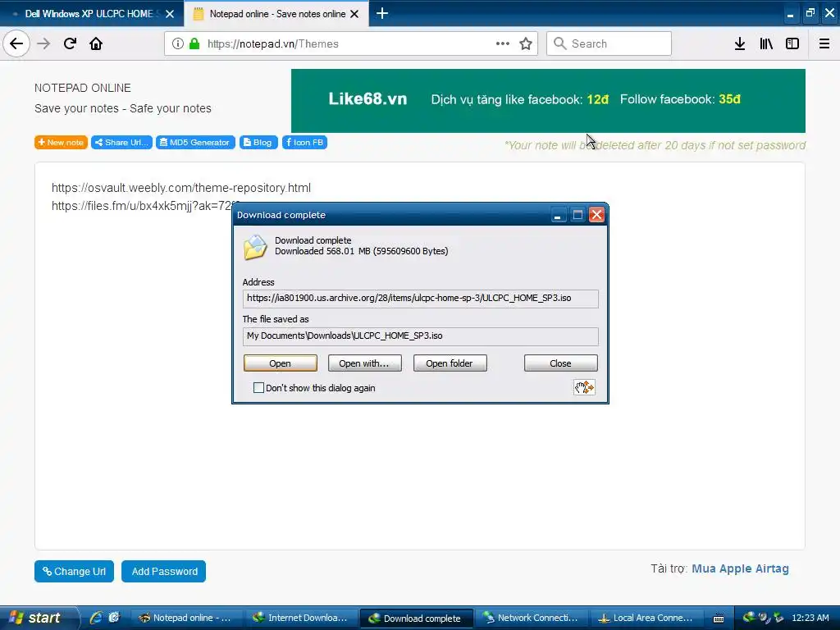Launch Internet Explorer from quick launch

tap(96, 618)
